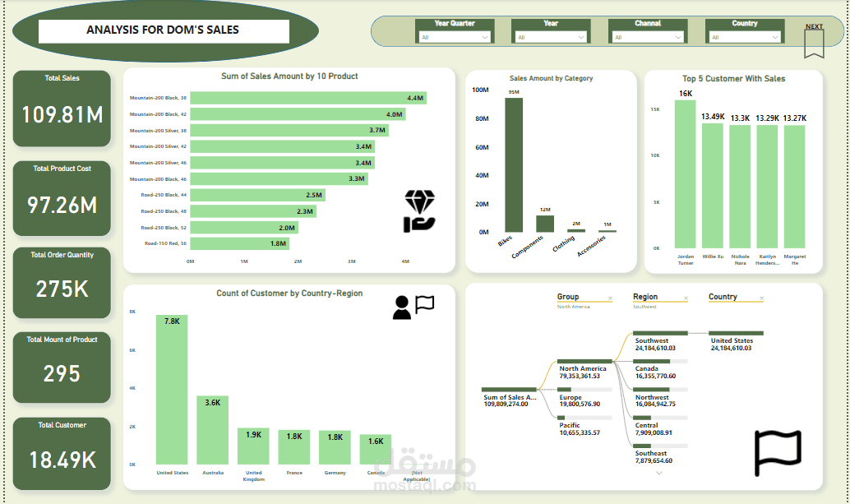This screenshot has width=850, height=504.
Task: Select the Southwest region node
Action: point(660,341)
